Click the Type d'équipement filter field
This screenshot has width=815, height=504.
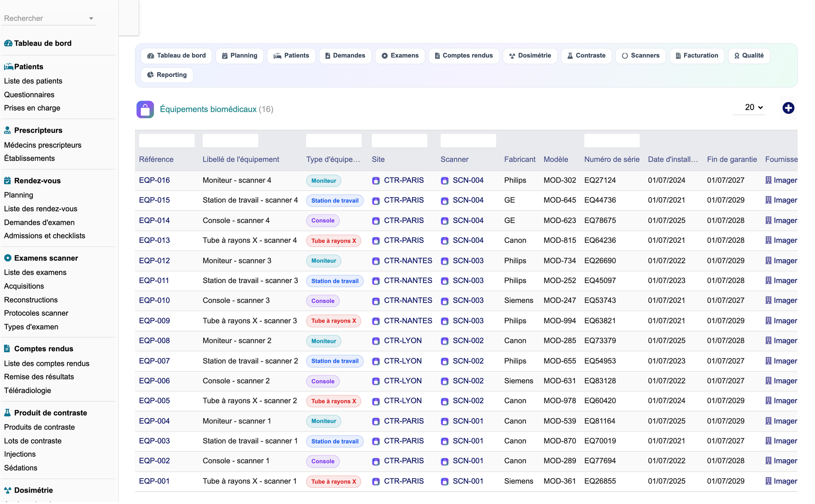(x=334, y=141)
